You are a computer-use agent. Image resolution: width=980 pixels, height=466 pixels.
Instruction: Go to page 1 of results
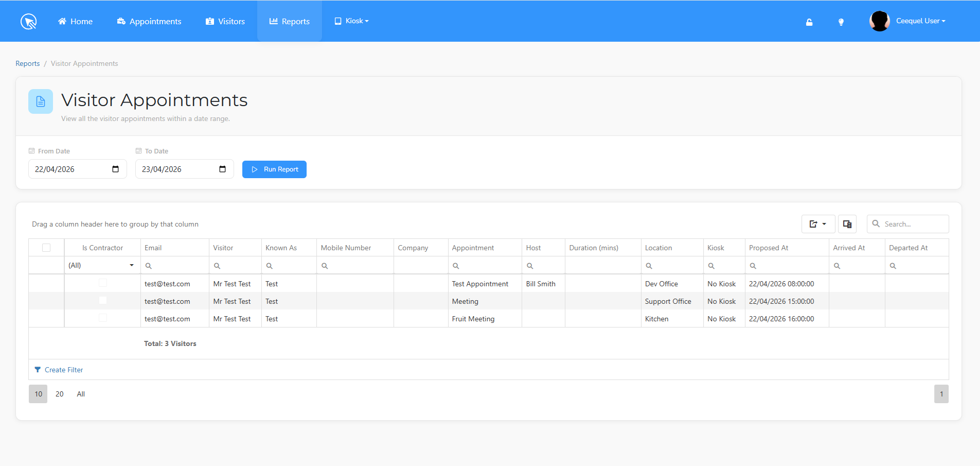click(x=941, y=394)
